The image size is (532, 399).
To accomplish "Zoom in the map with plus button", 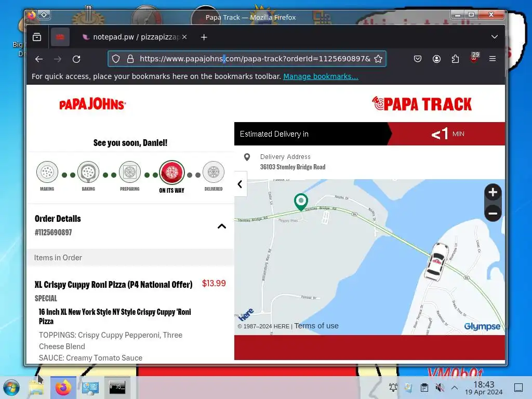I will click(493, 192).
